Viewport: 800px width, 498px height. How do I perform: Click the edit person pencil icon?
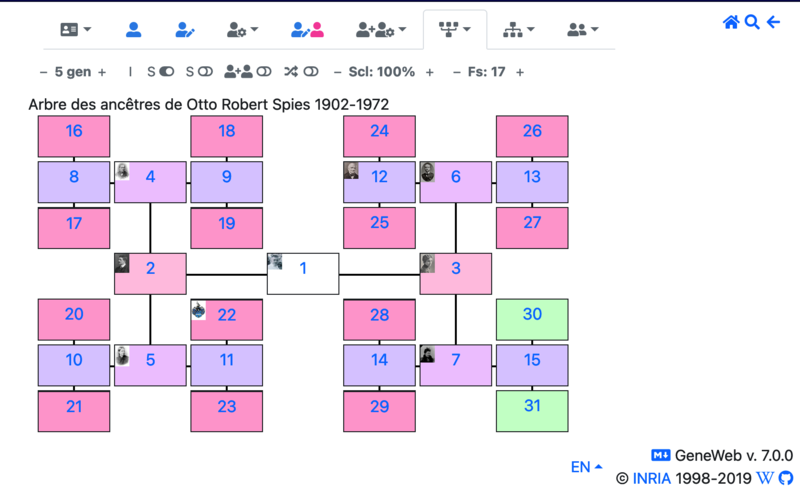(x=184, y=30)
